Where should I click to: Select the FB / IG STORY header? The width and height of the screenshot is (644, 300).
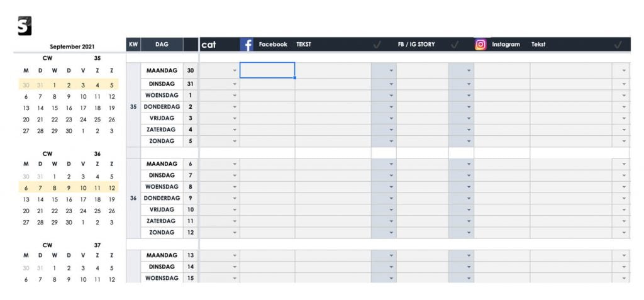(416, 45)
